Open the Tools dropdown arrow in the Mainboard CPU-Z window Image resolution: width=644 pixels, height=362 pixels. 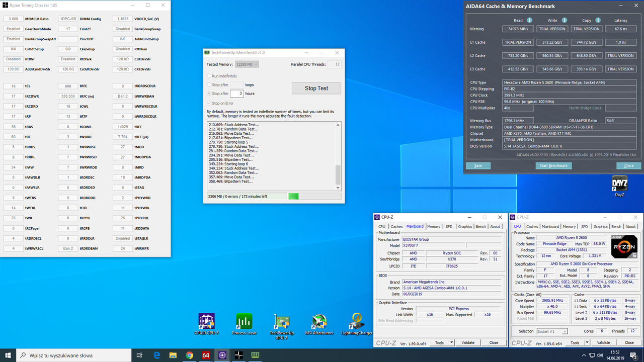click(451, 342)
